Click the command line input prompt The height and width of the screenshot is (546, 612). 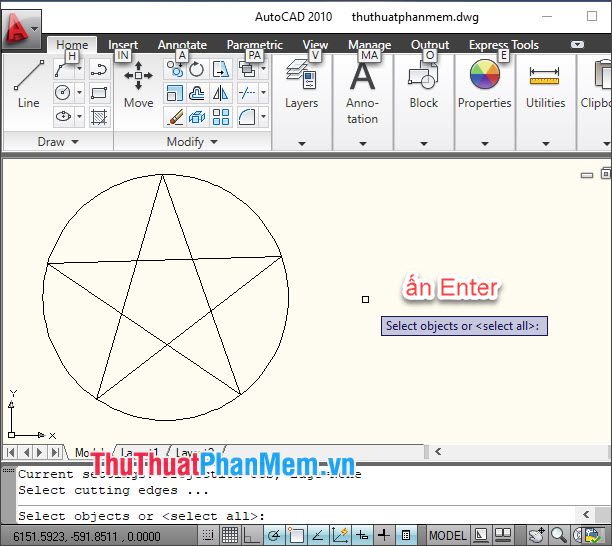297,516
